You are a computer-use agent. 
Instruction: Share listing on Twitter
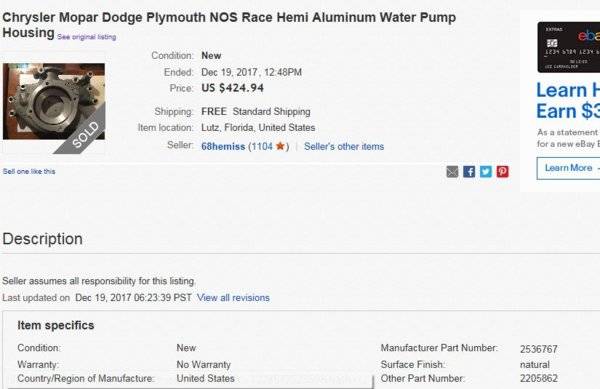coord(486,172)
